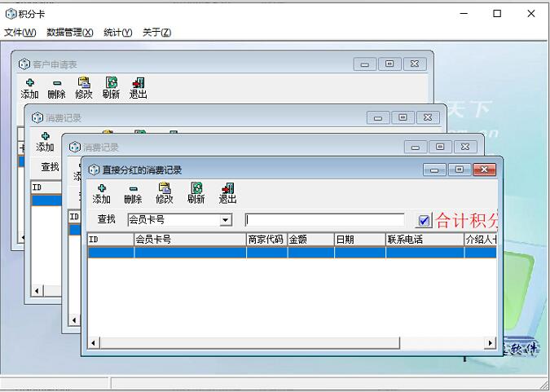
Task: Click Add (添加) in rear 消费记录 window
Action: click(45, 142)
